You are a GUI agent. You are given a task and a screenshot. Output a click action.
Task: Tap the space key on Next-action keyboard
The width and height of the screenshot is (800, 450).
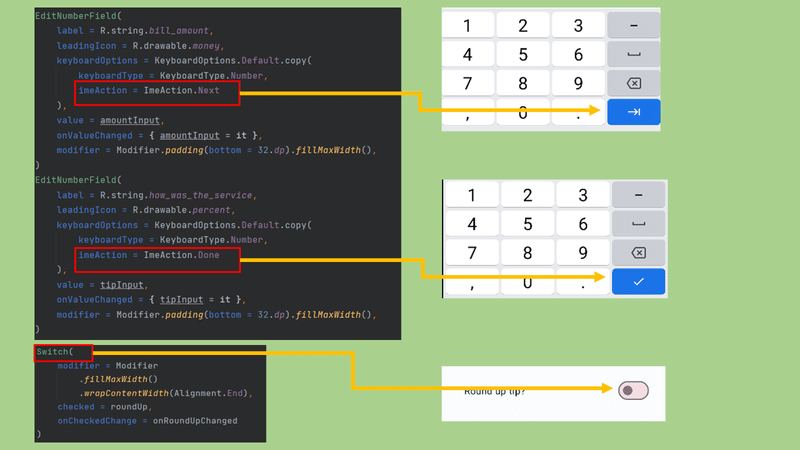634,54
